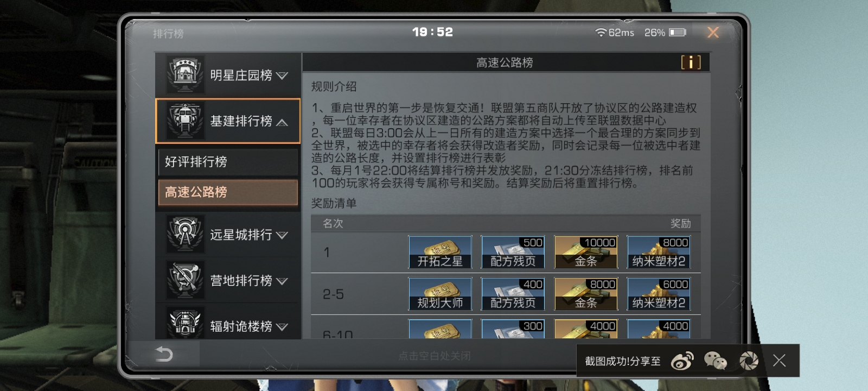Close the ranking panel with orange X

tap(713, 33)
